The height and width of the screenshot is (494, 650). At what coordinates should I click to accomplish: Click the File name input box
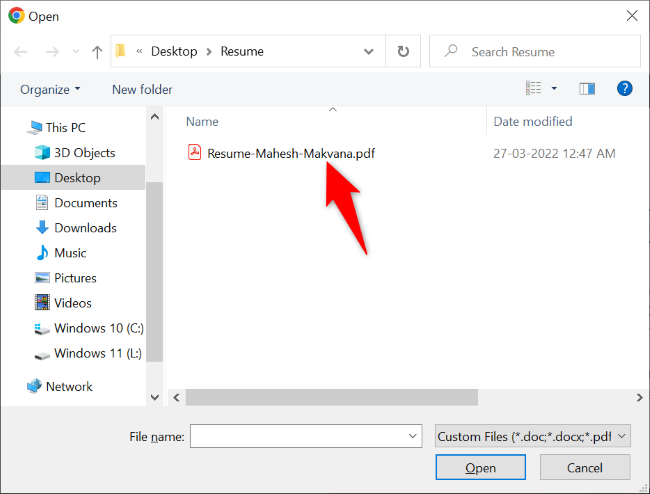point(306,436)
